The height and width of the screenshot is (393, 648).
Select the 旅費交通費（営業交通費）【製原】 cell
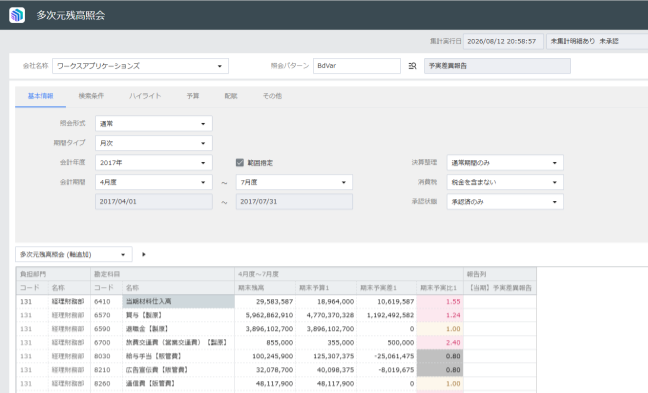click(179, 343)
